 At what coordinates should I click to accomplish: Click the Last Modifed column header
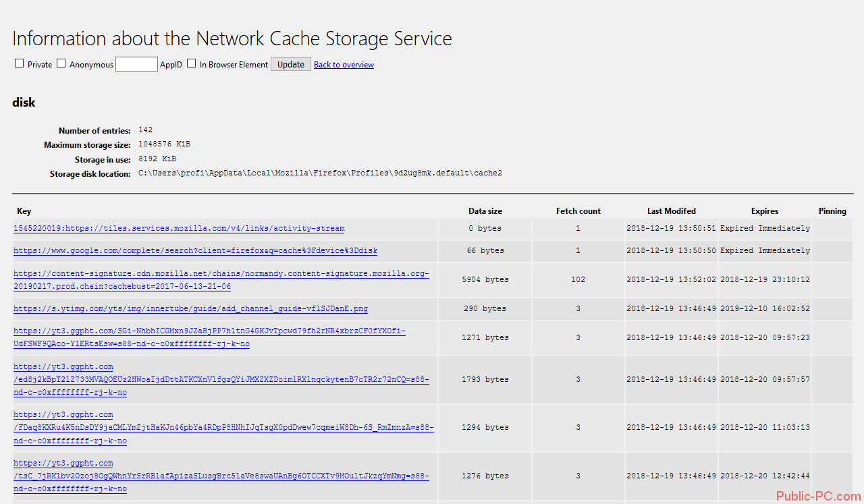(x=671, y=211)
